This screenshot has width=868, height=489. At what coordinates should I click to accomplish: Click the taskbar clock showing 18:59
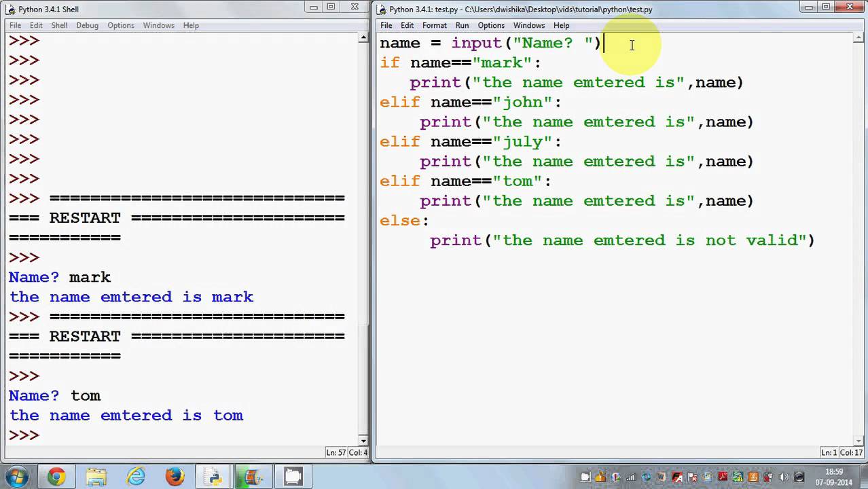pos(833,477)
